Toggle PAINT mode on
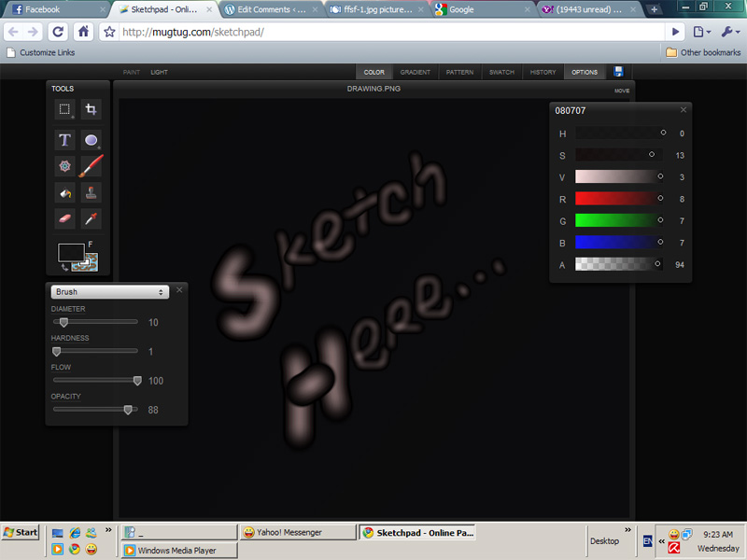This screenshot has height=560, width=747. coord(131,72)
